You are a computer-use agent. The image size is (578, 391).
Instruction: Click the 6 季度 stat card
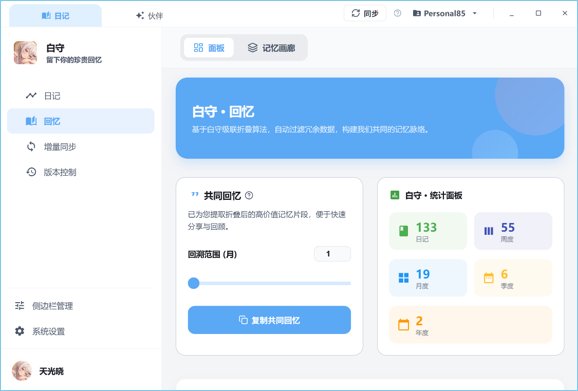point(513,278)
